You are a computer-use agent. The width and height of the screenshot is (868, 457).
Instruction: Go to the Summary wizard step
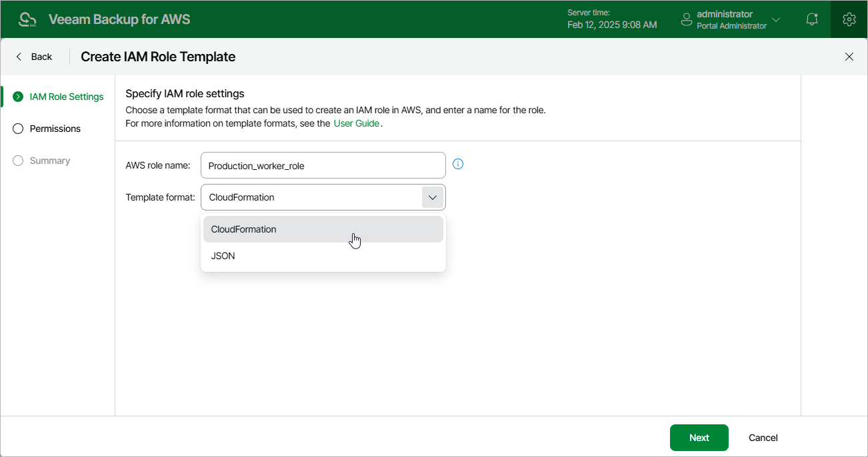pos(41,161)
